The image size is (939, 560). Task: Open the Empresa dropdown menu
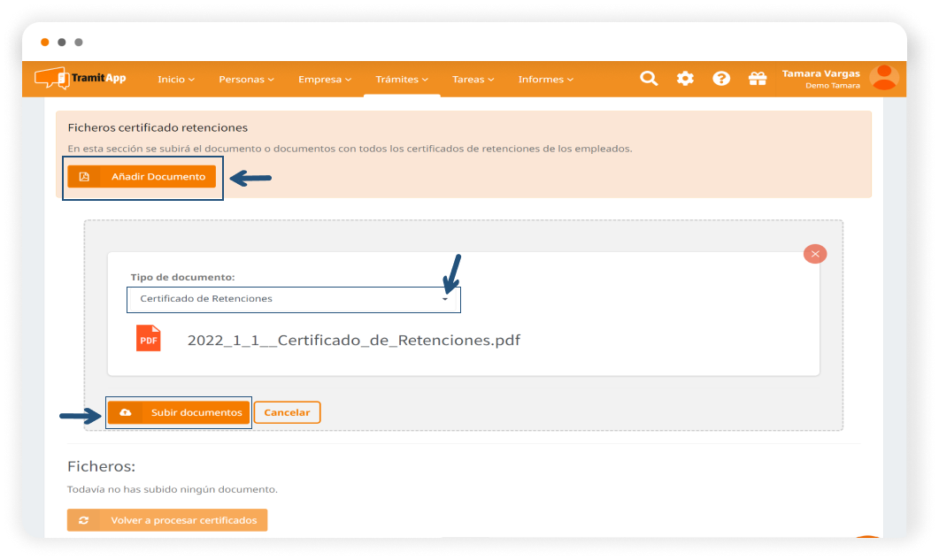(x=324, y=80)
